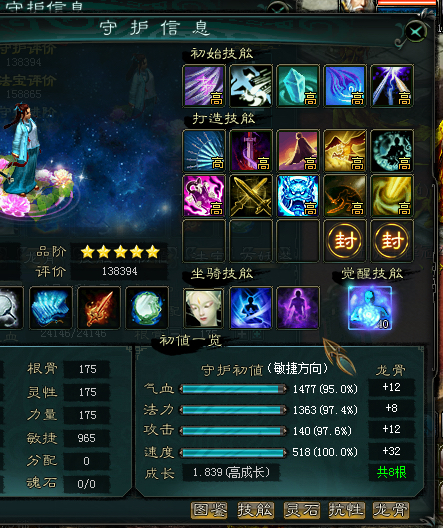Click the blue scroll treasure icon

(x=50, y=308)
